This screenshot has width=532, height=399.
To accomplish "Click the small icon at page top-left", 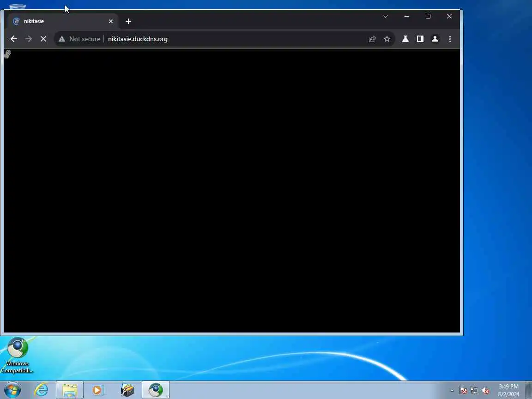I will 7,54.
